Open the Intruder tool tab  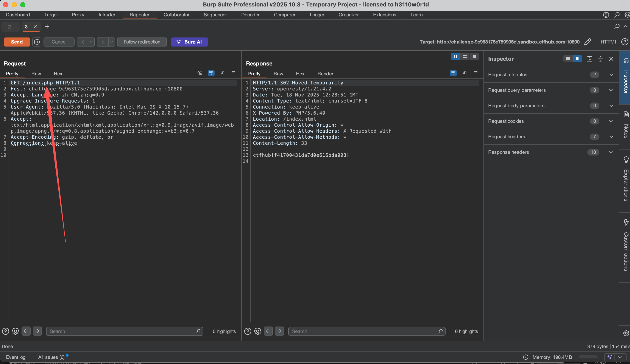coord(107,15)
